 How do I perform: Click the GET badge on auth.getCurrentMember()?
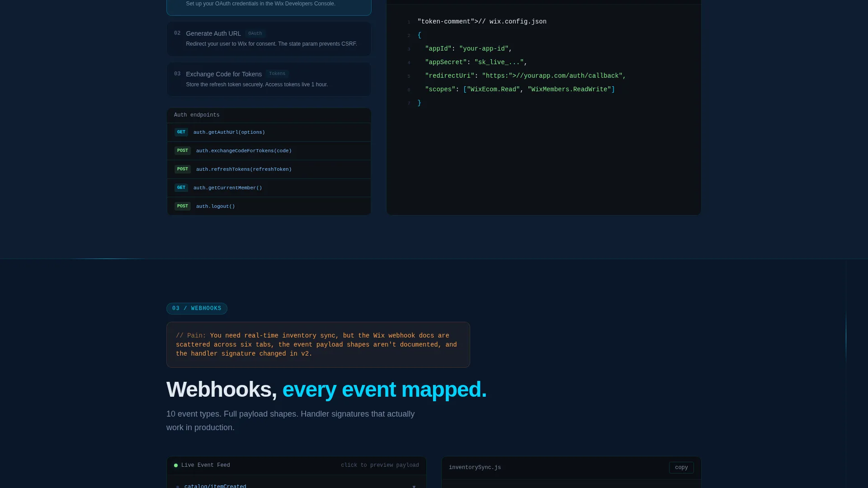(x=181, y=188)
